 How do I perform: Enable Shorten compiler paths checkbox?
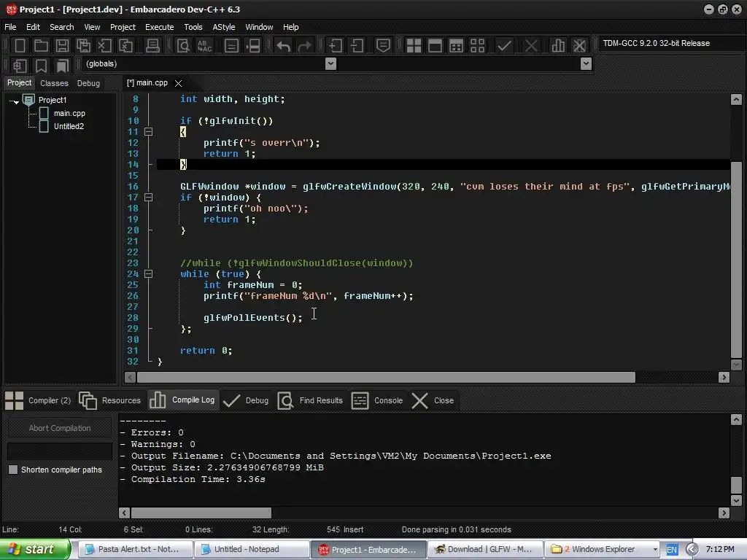point(13,470)
